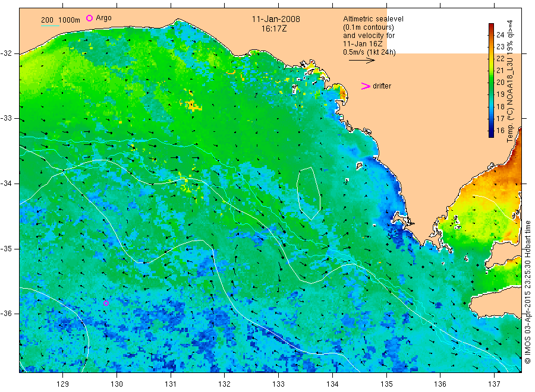Click the 129 longitude axis label
This screenshot has height=392, width=535.
(62, 384)
